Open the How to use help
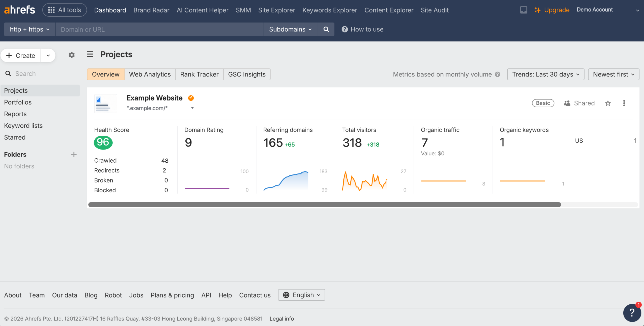 coord(363,29)
